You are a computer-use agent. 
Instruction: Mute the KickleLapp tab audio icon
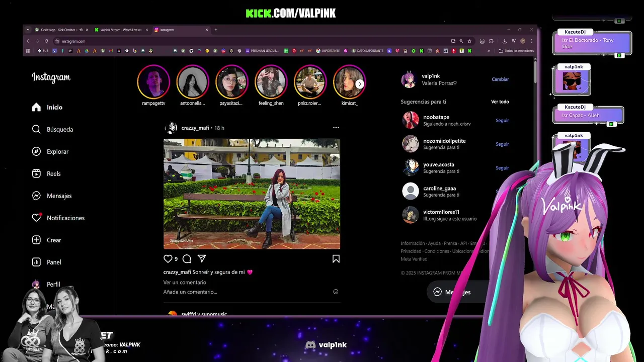81,30
